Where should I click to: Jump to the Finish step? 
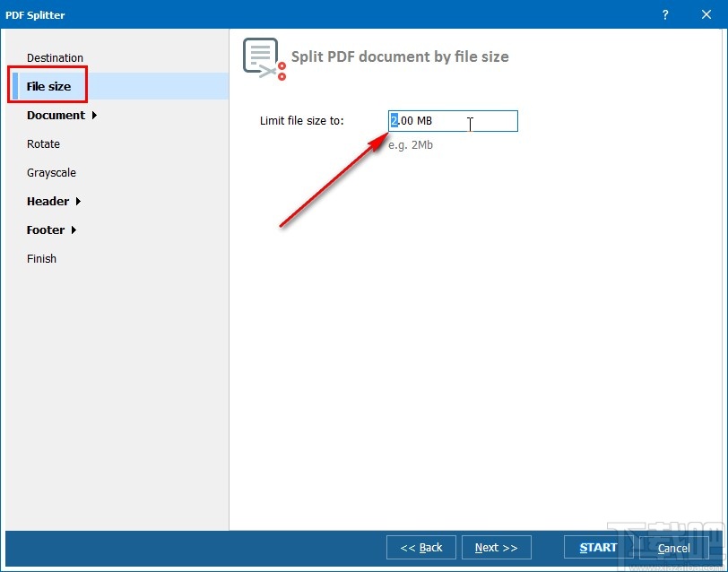pyautogui.click(x=41, y=258)
